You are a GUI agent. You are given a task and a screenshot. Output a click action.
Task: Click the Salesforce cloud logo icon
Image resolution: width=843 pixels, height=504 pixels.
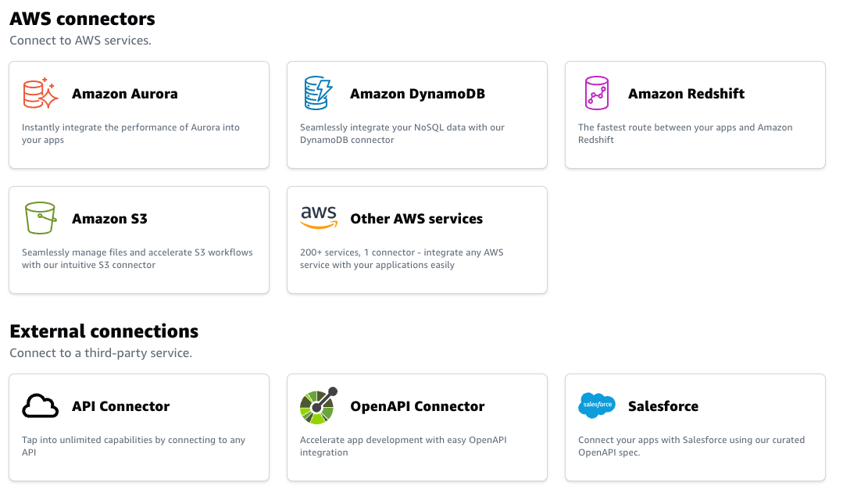tap(596, 406)
